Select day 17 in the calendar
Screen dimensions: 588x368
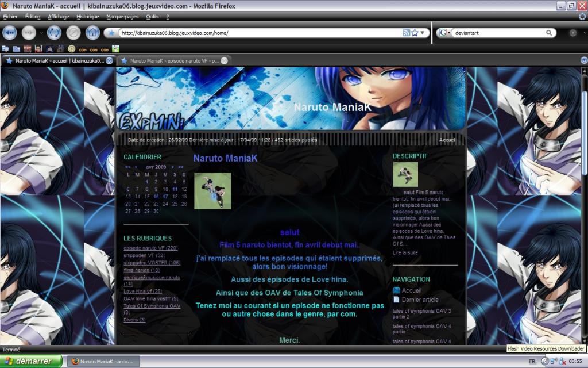click(x=165, y=197)
